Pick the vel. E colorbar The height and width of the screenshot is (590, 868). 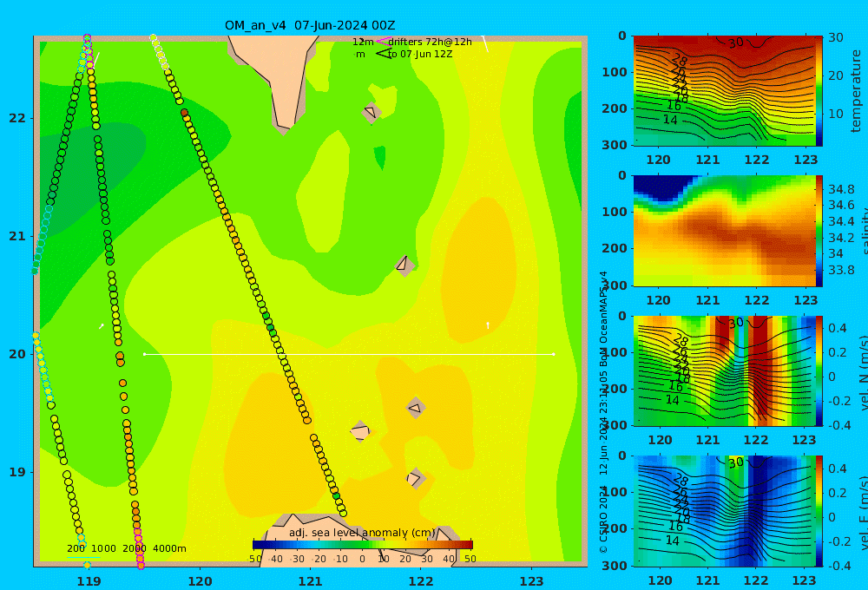pos(819,511)
